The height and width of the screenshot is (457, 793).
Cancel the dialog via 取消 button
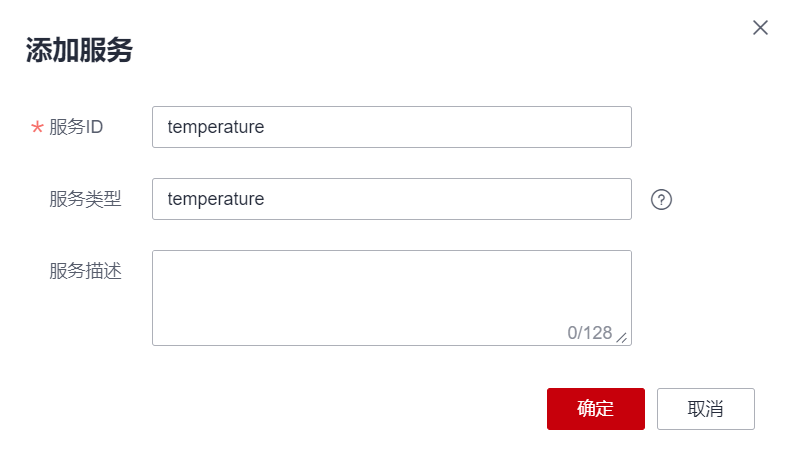pyautogui.click(x=705, y=409)
